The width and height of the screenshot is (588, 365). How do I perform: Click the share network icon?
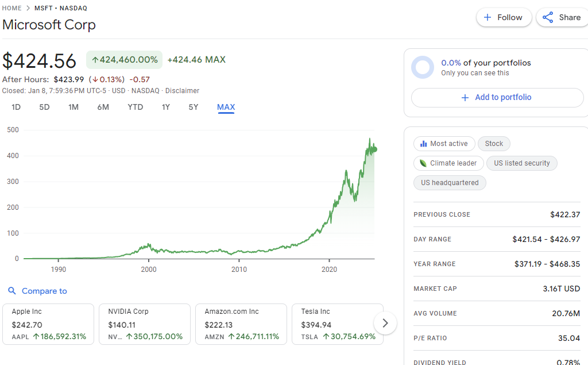[x=548, y=17]
